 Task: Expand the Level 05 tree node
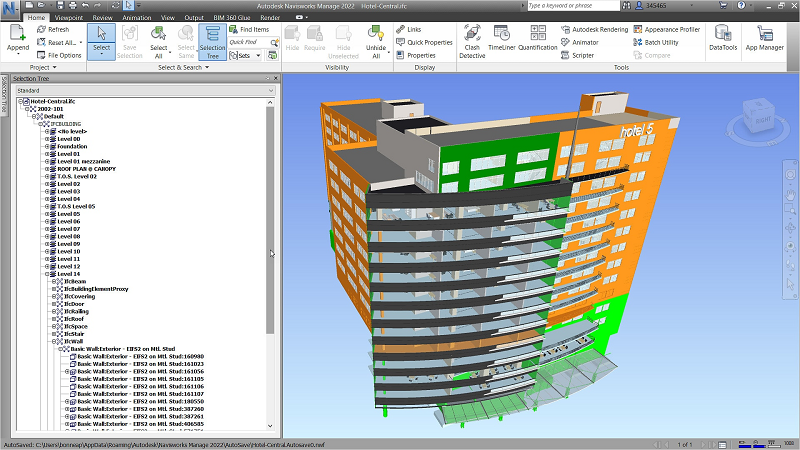(x=48, y=214)
